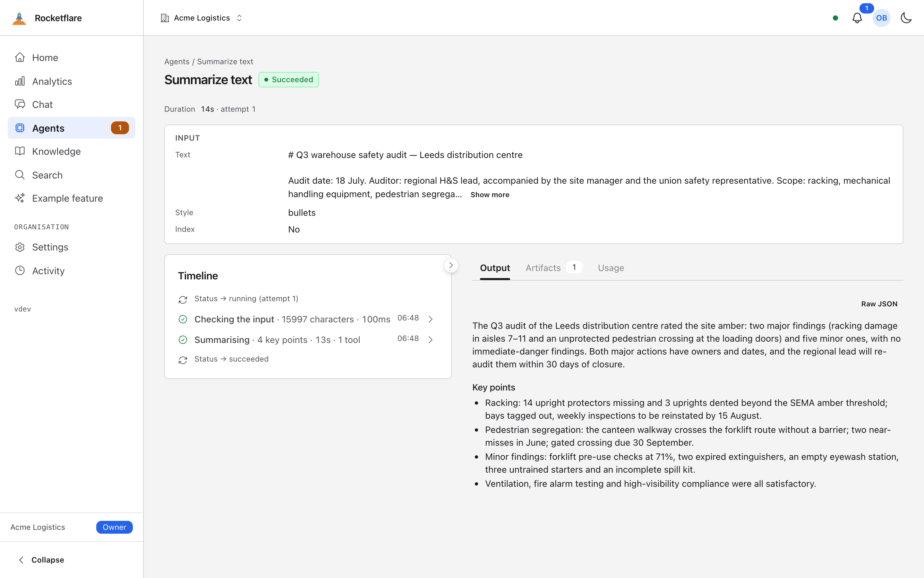Open organisation Settings

72,247
